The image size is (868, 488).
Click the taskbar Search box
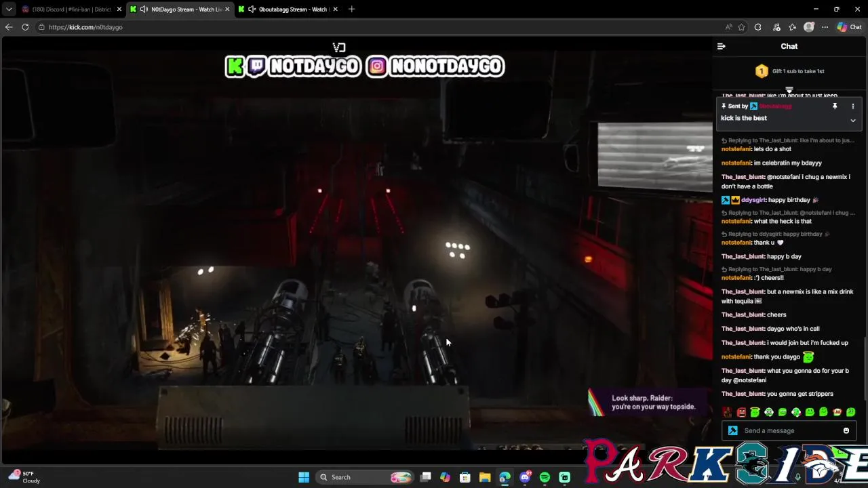point(365,477)
